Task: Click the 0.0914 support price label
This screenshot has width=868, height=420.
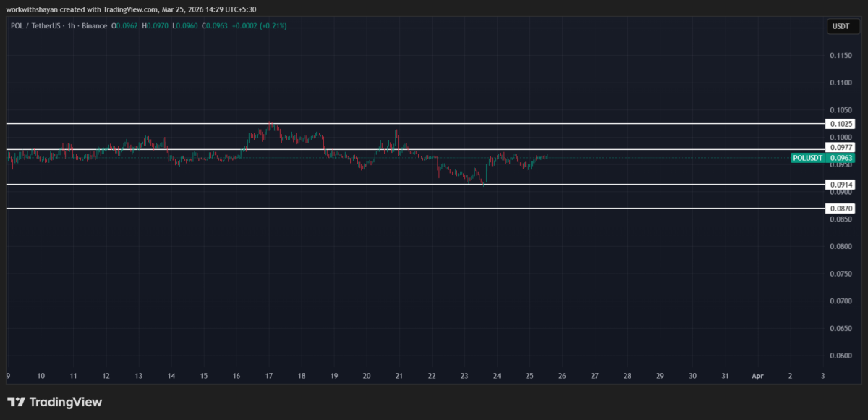Action: (x=840, y=184)
